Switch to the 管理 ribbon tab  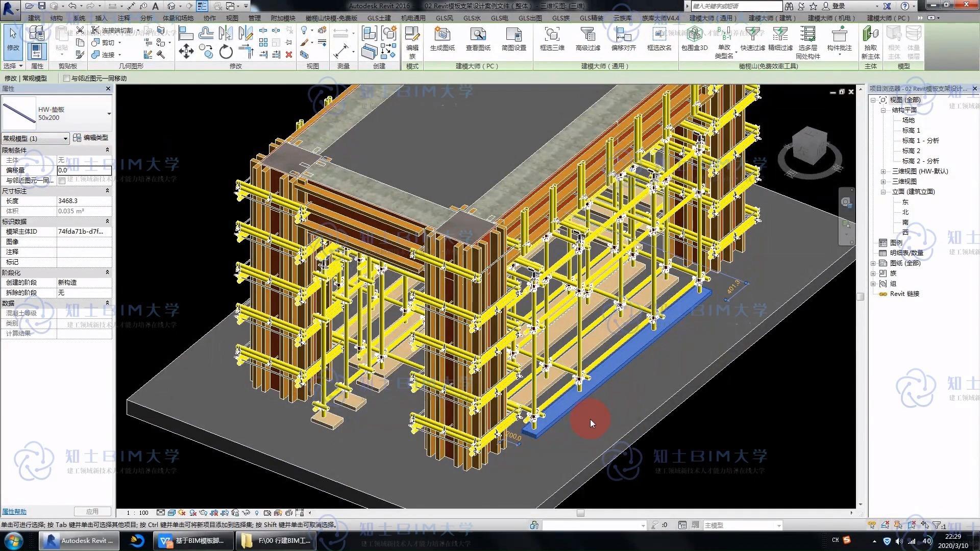click(254, 18)
